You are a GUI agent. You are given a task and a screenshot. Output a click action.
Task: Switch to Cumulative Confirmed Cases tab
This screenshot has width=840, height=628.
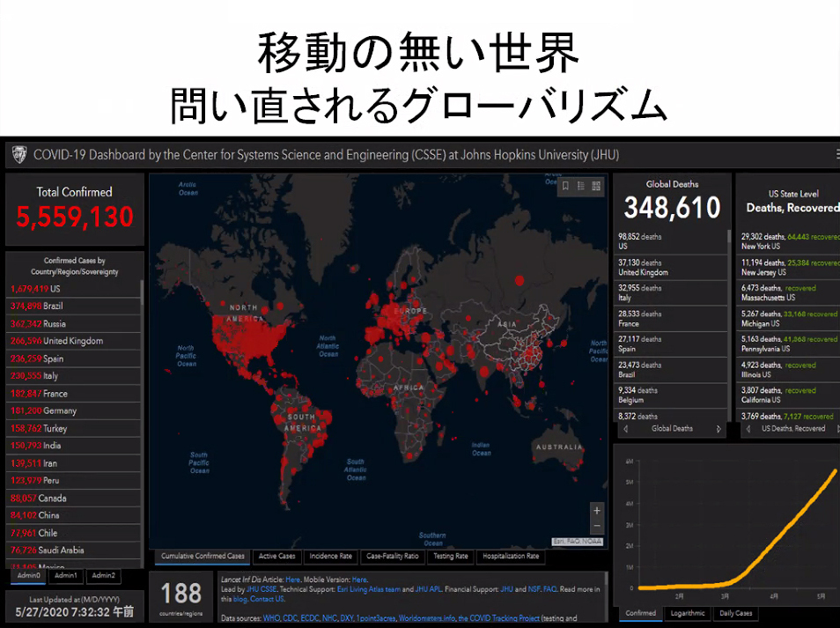[x=203, y=556]
